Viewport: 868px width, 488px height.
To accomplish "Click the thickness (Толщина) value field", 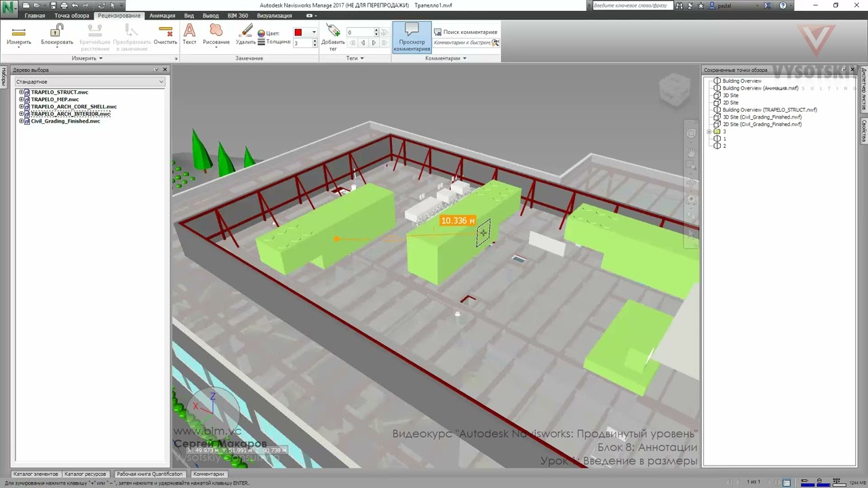I will point(302,42).
